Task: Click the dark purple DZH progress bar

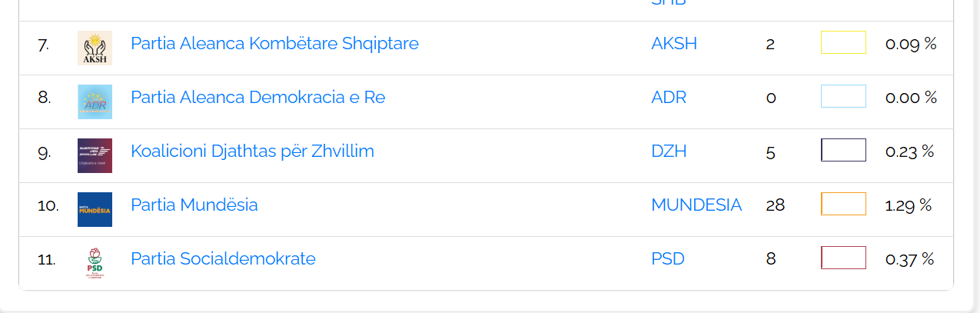Action: pyautogui.click(x=843, y=150)
